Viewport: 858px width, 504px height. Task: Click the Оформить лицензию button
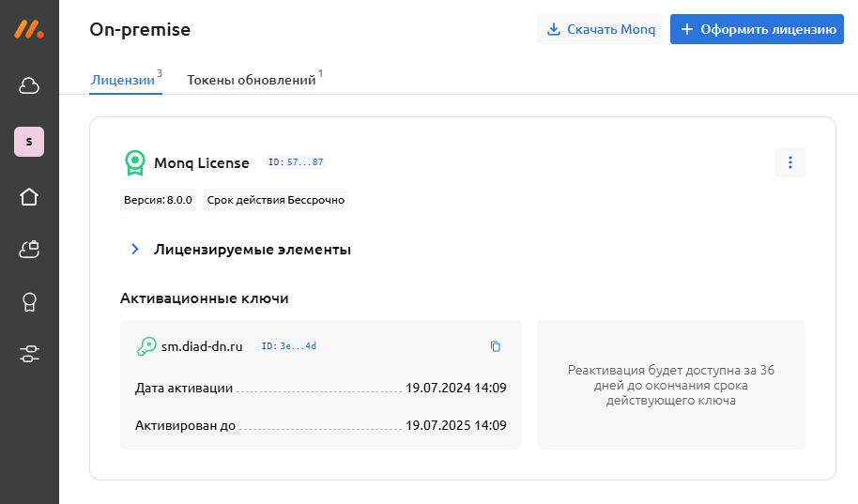pyautogui.click(x=757, y=29)
